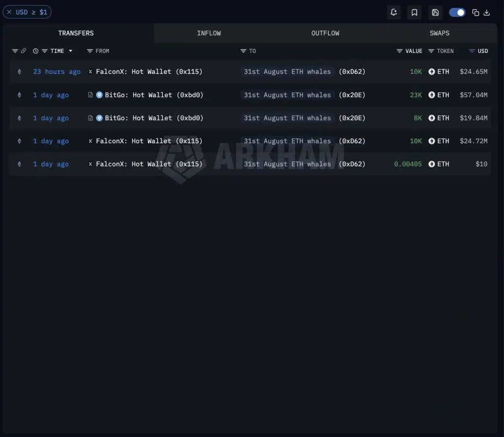
Task: Click FalconX X logo in $24.72M row
Action: click(90, 141)
